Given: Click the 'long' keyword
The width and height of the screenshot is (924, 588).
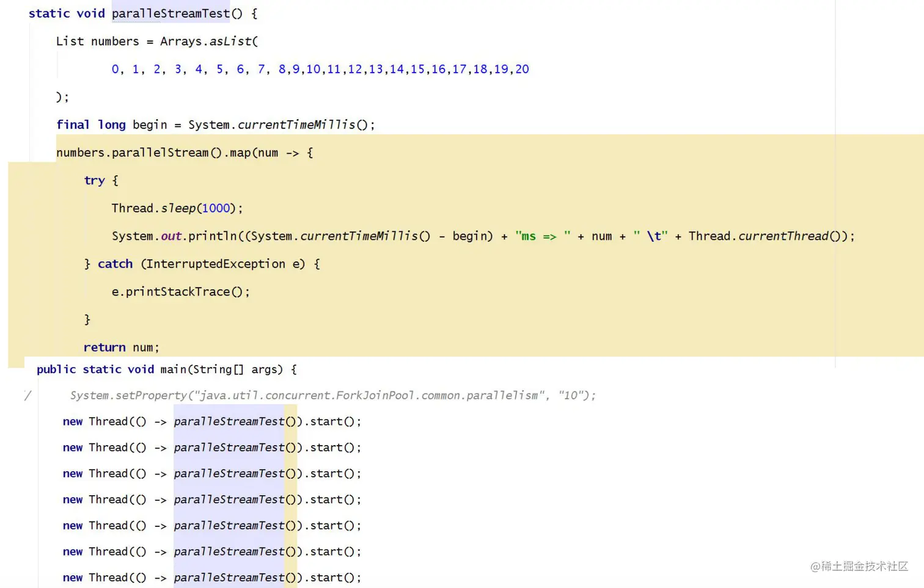Looking at the screenshot, I should tap(112, 125).
